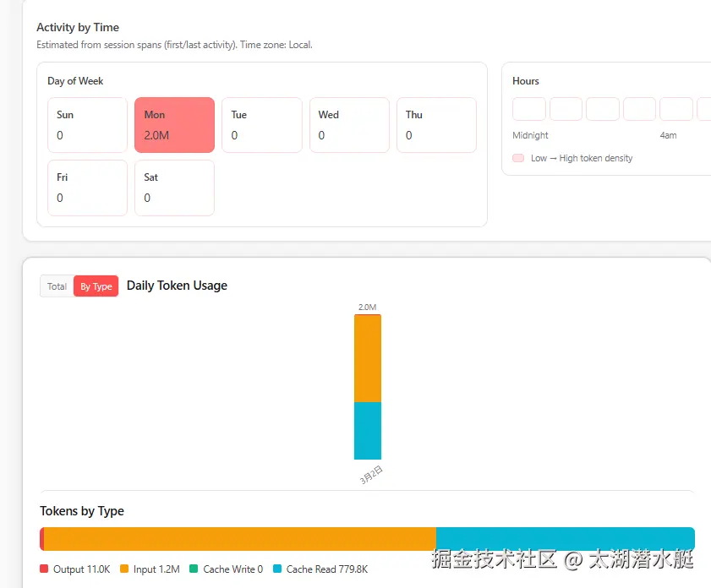The height and width of the screenshot is (588, 711).
Task: Click the hour cell above 4am
Action: (676, 109)
